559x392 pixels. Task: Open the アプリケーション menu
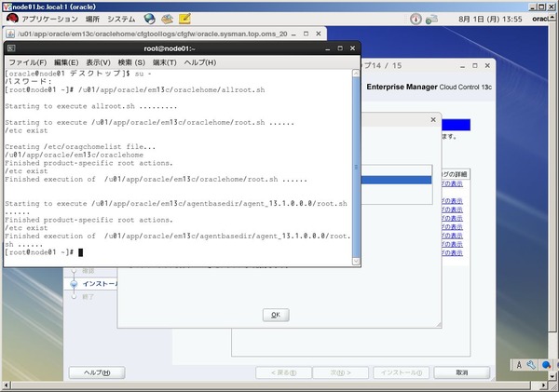coord(49,19)
